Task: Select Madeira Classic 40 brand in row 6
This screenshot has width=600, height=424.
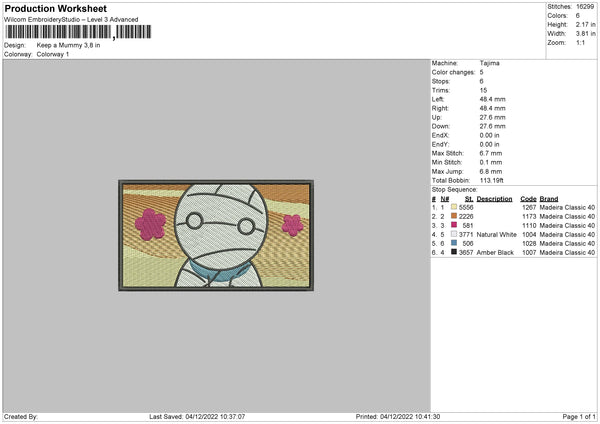Action: pyautogui.click(x=567, y=253)
